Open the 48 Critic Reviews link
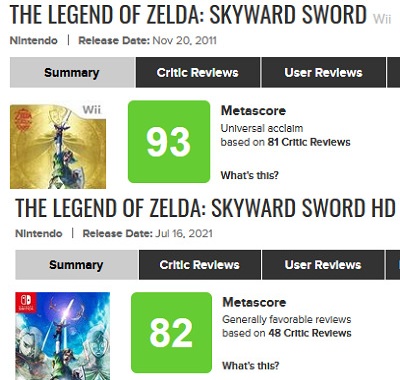This screenshot has height=380, width=400. coord(310,333)
